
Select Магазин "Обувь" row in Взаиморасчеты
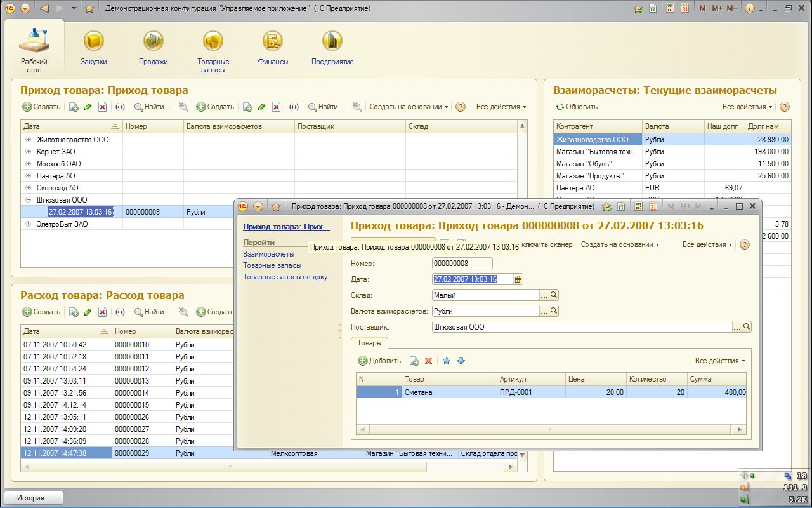pos(672,163)
